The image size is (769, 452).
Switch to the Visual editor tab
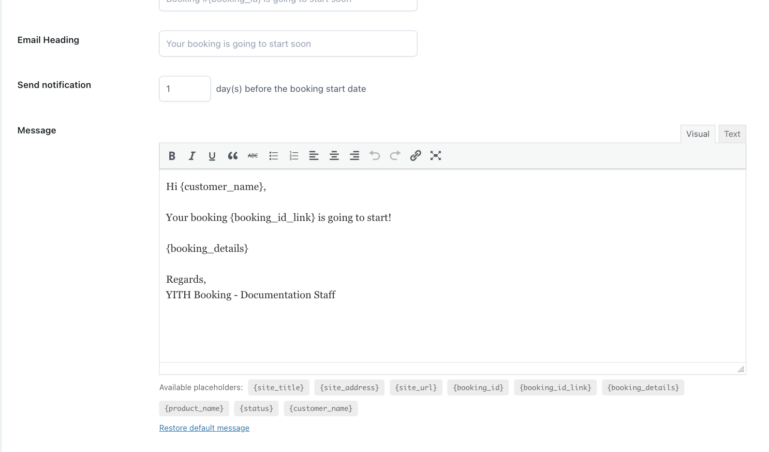click(x=697, y=134)
